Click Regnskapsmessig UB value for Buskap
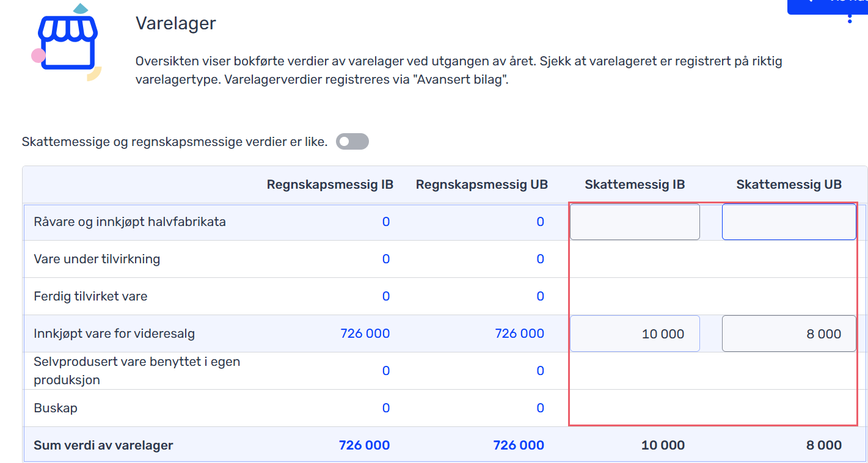The width and height of the screenshot is (868, 463). coord(541,408)
